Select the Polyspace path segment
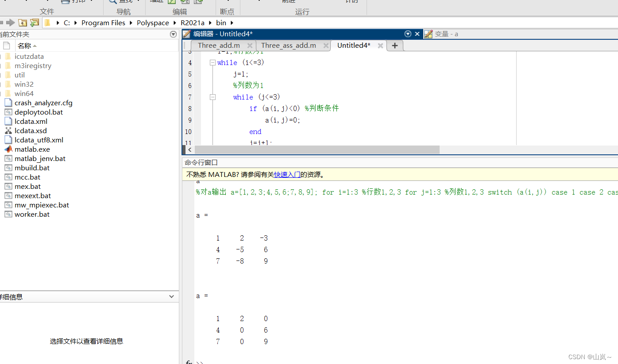This screenshot has height=364, width=618. click(x=153, y=23)
